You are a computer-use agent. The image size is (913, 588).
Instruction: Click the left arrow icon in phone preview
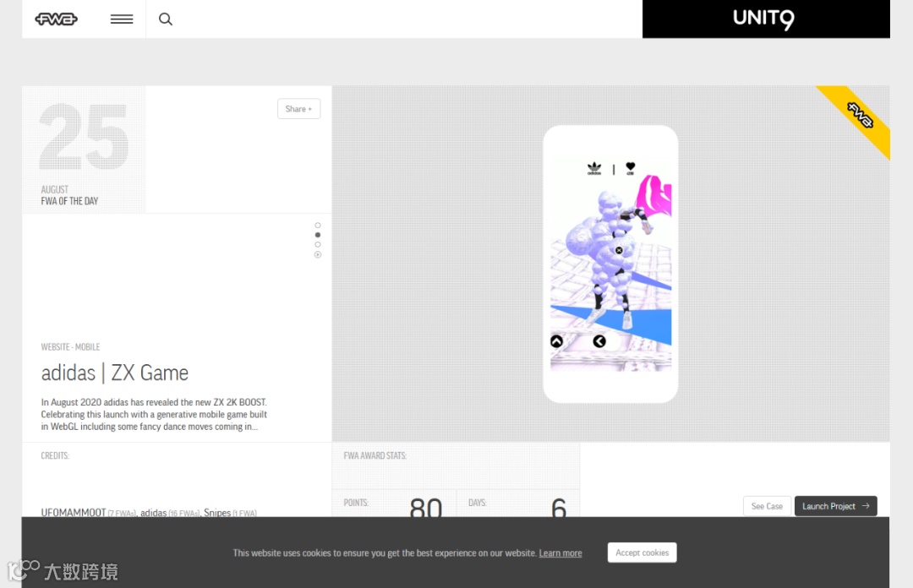(x=599, y=342)
